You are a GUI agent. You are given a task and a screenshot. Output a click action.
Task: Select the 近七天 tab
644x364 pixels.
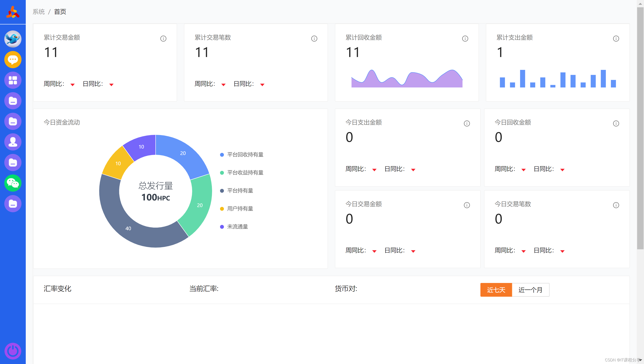(x=496, y=290)
